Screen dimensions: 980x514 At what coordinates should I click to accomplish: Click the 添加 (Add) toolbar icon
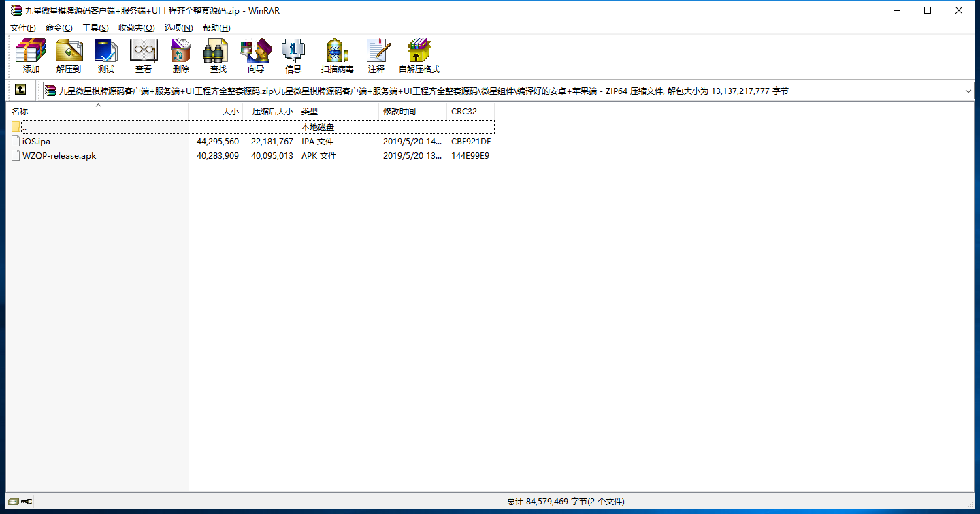pyautogui.click(x=31, y=51)
